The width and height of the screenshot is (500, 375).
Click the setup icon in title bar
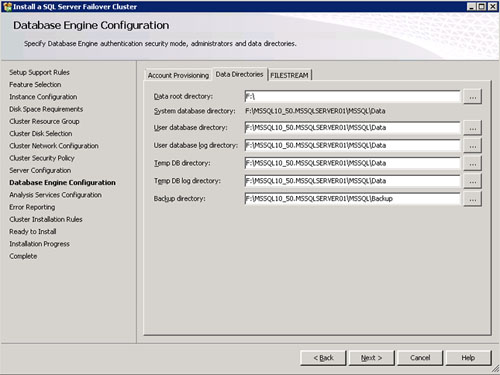pos(7,7)
